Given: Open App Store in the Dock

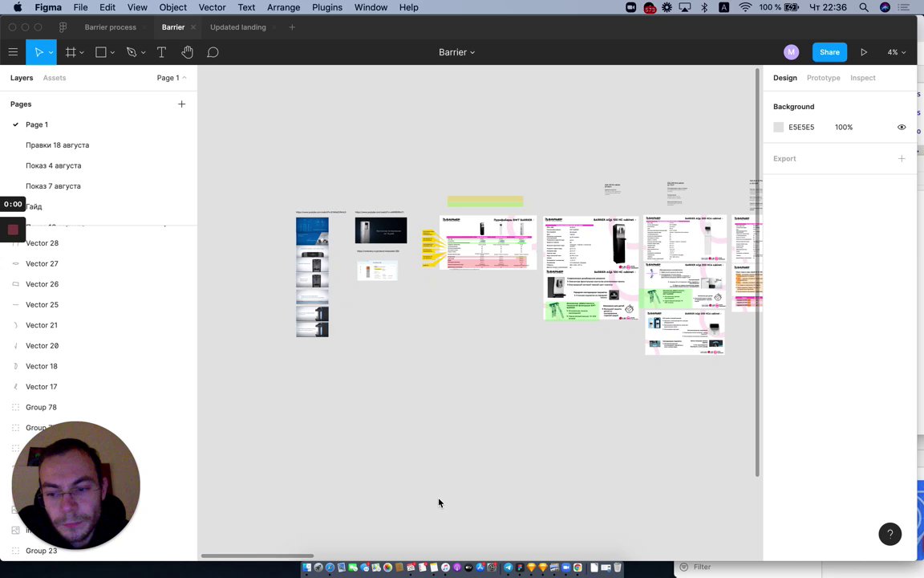Looking at the screenshot, I should tap(480, 568).
